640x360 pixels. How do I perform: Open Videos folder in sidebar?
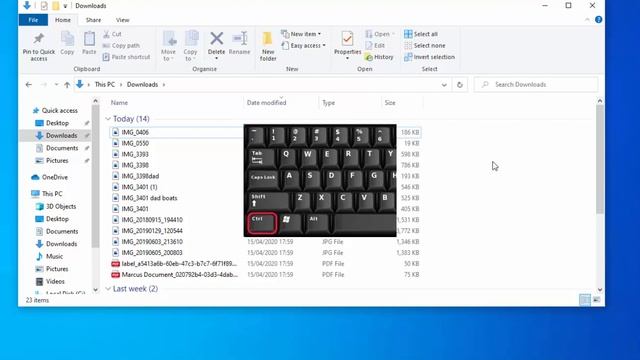pyautogui.click(x=55, y=282)
